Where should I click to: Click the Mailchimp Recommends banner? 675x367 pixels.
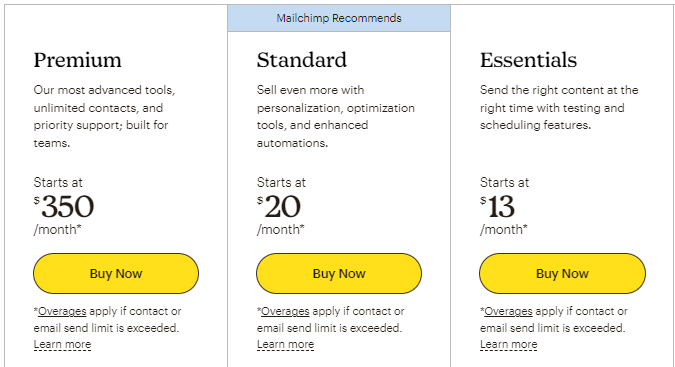pos(339,18)
